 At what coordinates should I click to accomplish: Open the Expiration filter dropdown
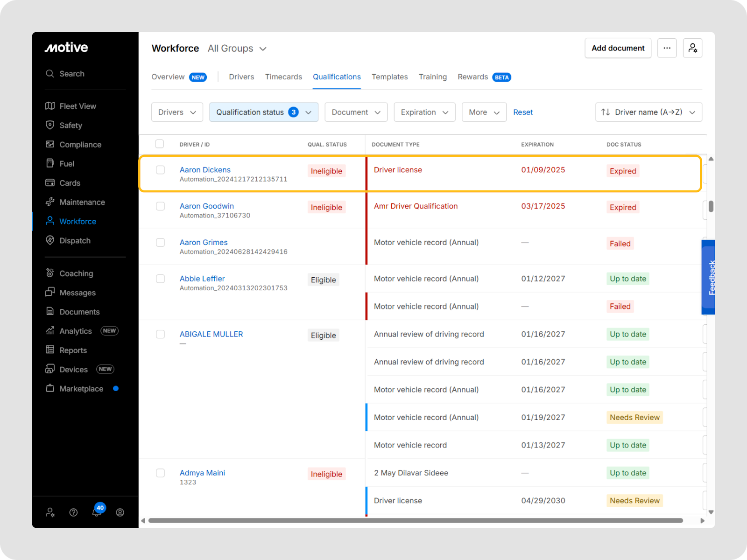coord(424,112)
